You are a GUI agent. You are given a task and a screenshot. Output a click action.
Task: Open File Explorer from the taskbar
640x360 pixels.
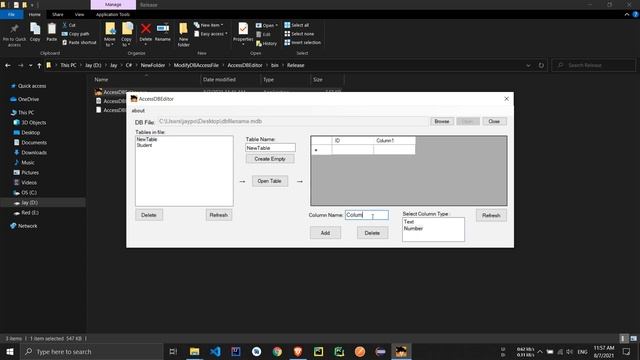click(194, 351)
